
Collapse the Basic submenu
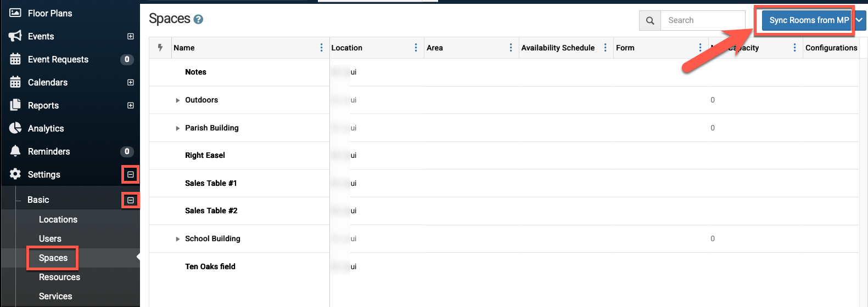131,200
